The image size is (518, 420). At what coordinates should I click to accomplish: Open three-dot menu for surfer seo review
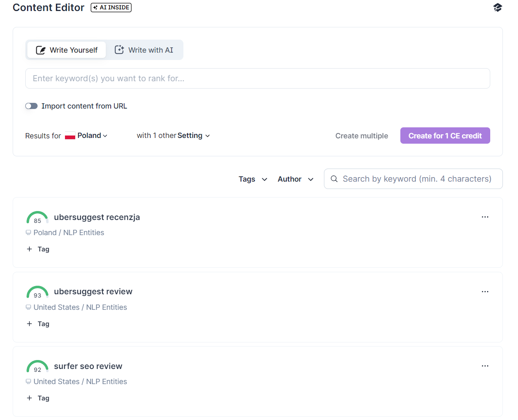[485, 366]
